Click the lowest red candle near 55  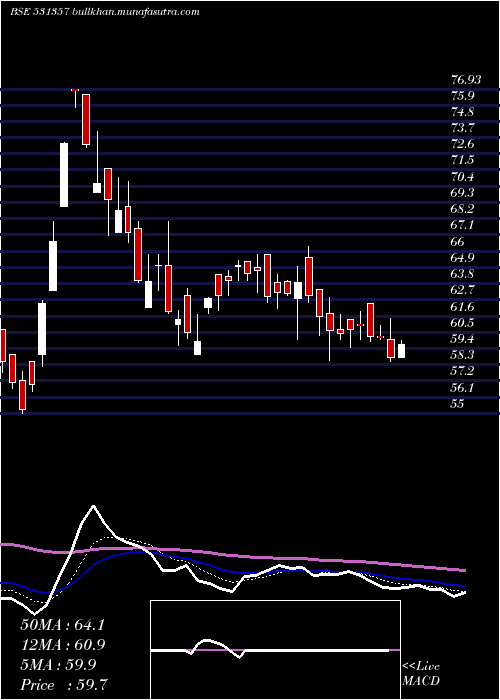pyautogui.click(x=22, y=395)
